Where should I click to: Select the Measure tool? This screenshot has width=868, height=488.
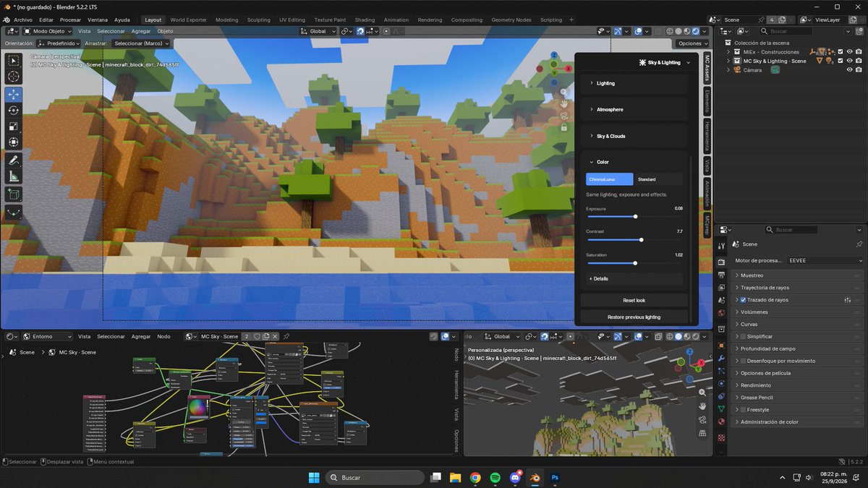(x=14, y=176)
